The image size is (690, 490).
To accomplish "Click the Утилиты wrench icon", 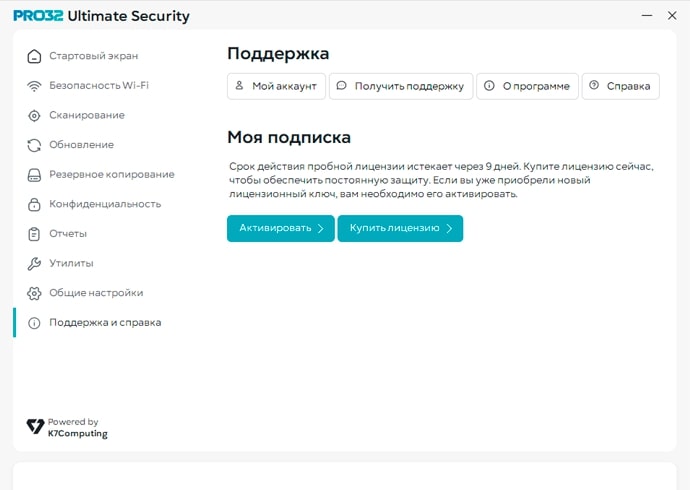I will pyautogui.click(x=34, y=263).
